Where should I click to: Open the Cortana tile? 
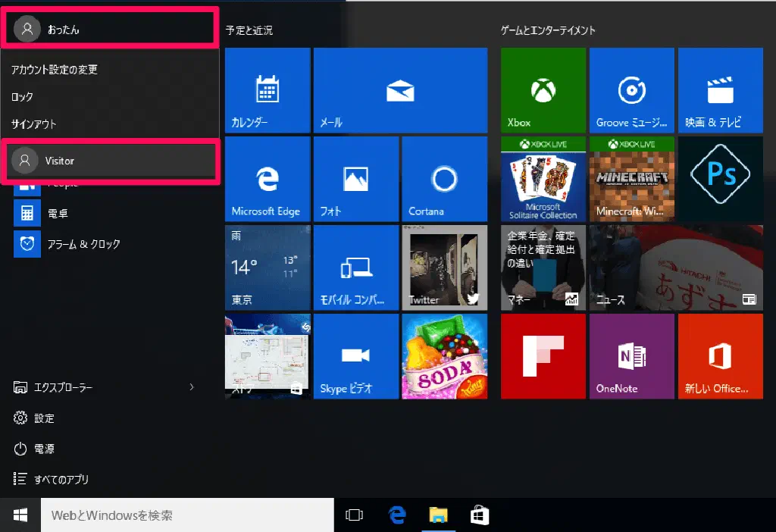pyautogui.click(x=443, y=179)
